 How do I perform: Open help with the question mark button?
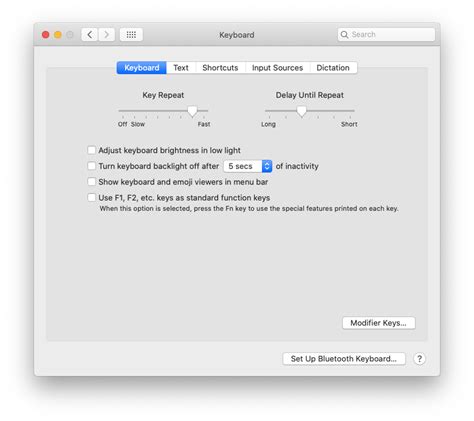[x=419, y=359]
